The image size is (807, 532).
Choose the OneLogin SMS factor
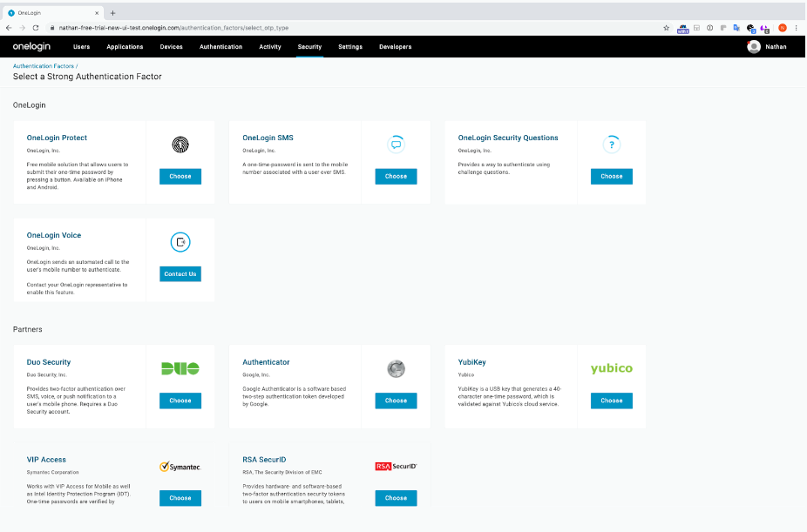(x=396, y=176)
